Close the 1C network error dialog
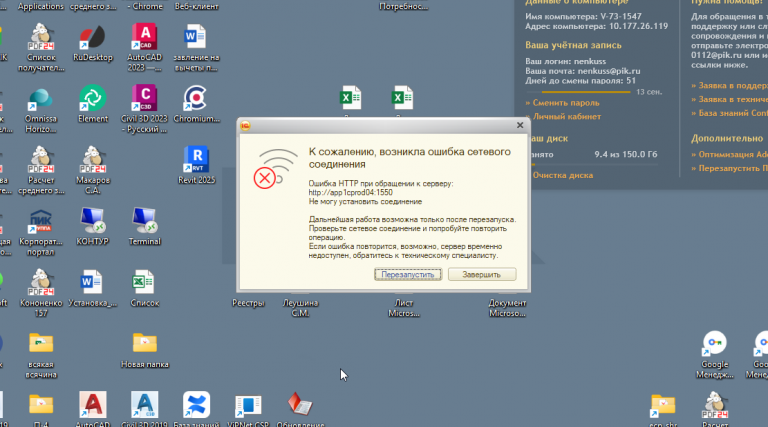The image size is (768, 427). click(x=520, y=125)
